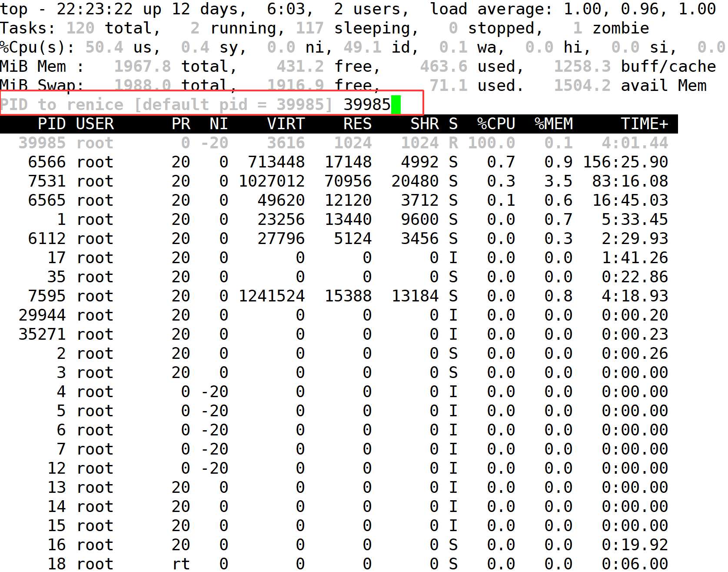Click the TIME+ column header
728x572 pixels.
(x=644, y=124)
